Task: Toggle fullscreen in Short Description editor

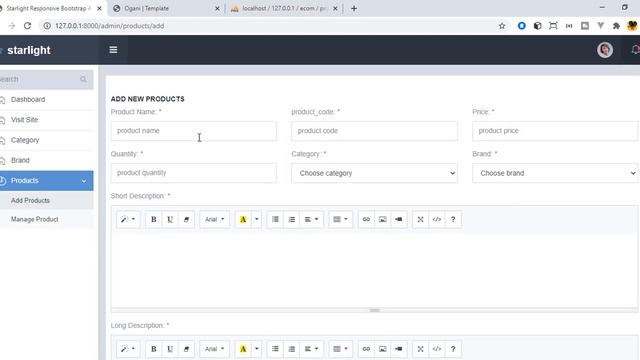Action: pos(420,220)
